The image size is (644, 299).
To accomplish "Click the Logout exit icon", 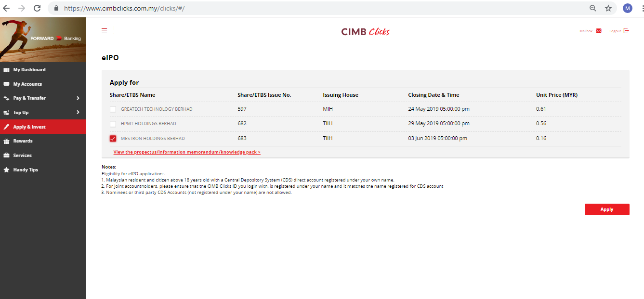I will pyautogui.click(x=626, y=31).
